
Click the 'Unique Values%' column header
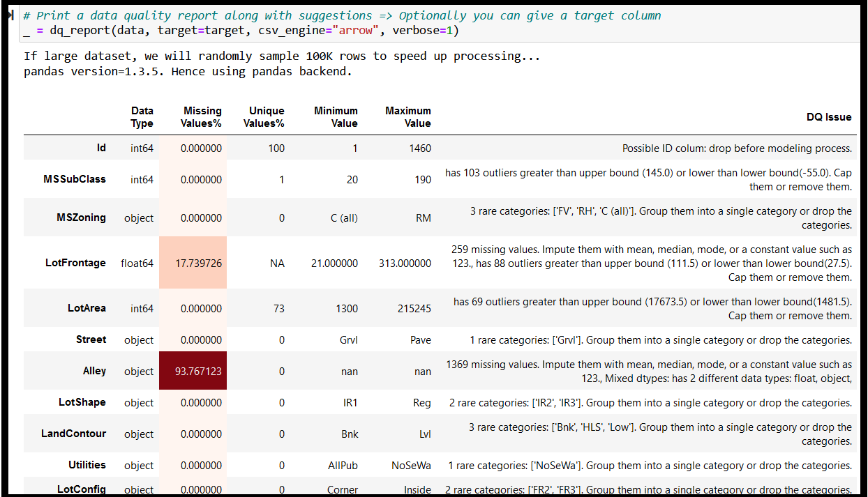pyautogui.click(x=264, y=117)
